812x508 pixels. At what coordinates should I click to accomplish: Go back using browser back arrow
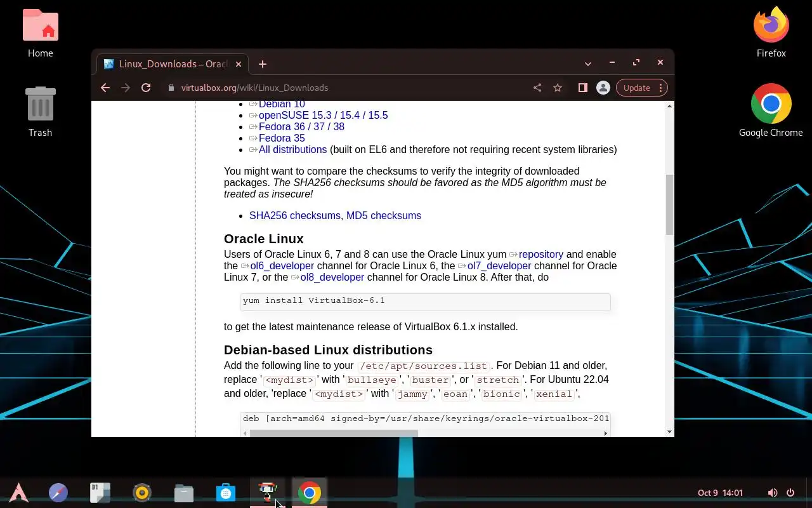click(105, 88)
